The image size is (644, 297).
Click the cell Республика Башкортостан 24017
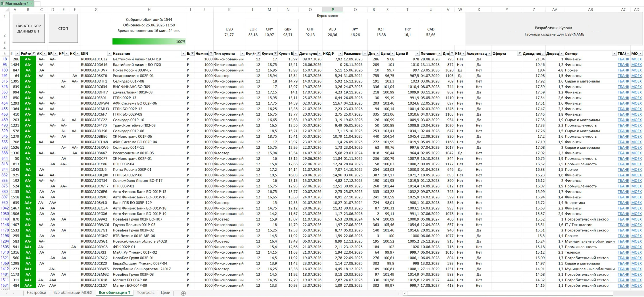point(149,269)
